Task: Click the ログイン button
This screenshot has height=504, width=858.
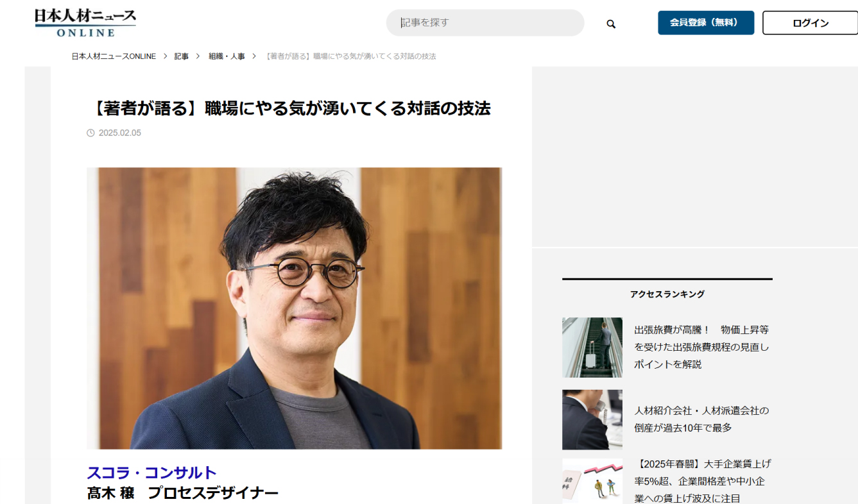Action: click(x=810, y=23)
